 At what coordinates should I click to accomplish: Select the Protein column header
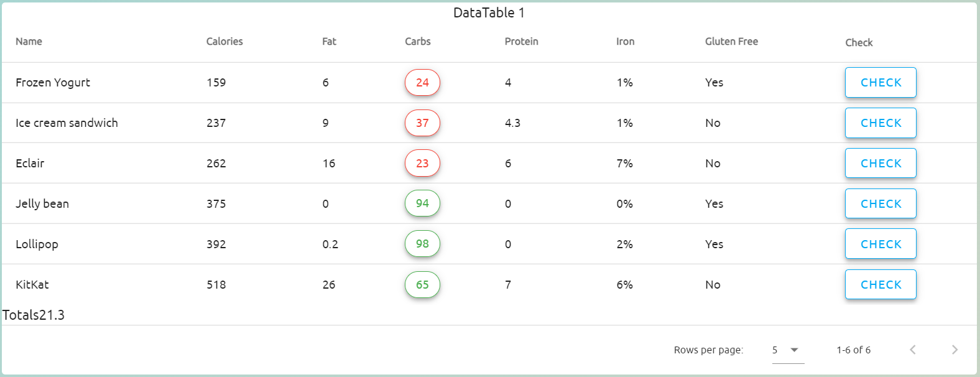[521, 42]
